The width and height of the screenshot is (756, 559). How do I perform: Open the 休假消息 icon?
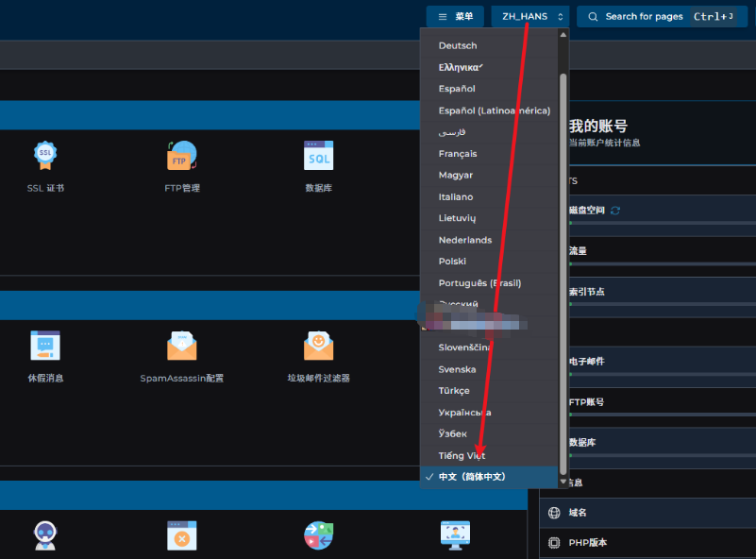coord(45,346)
